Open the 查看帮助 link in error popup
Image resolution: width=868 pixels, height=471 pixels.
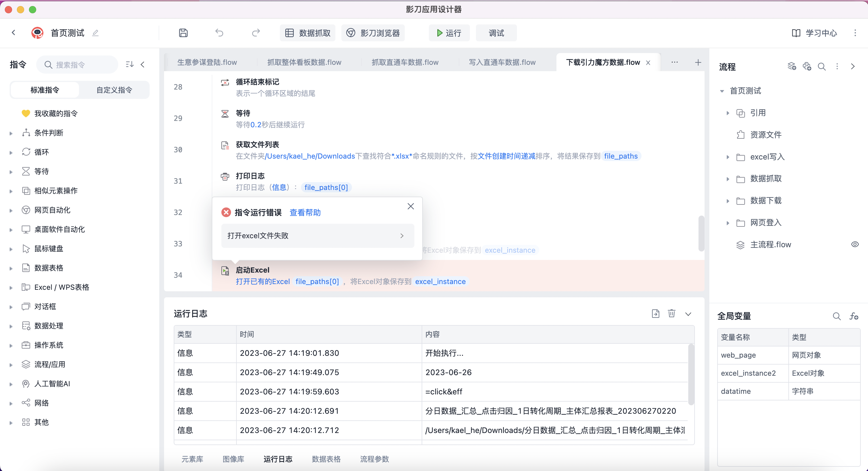coord(305,212)
